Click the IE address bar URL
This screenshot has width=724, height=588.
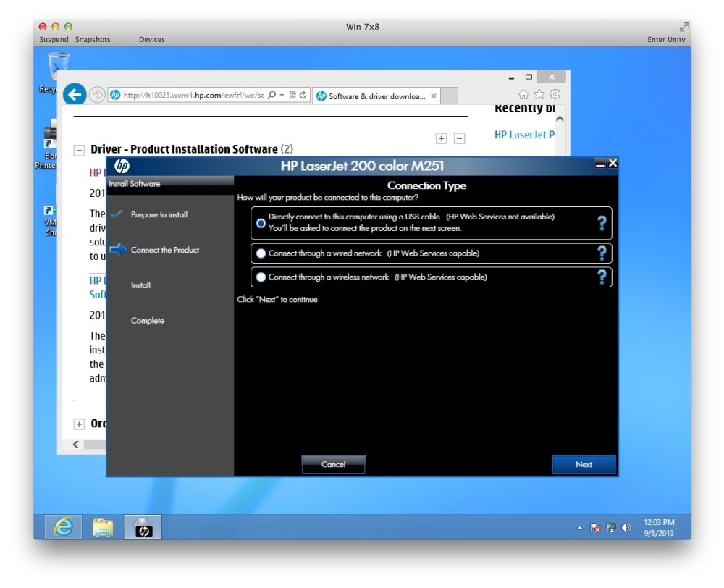tap(194, 95)
